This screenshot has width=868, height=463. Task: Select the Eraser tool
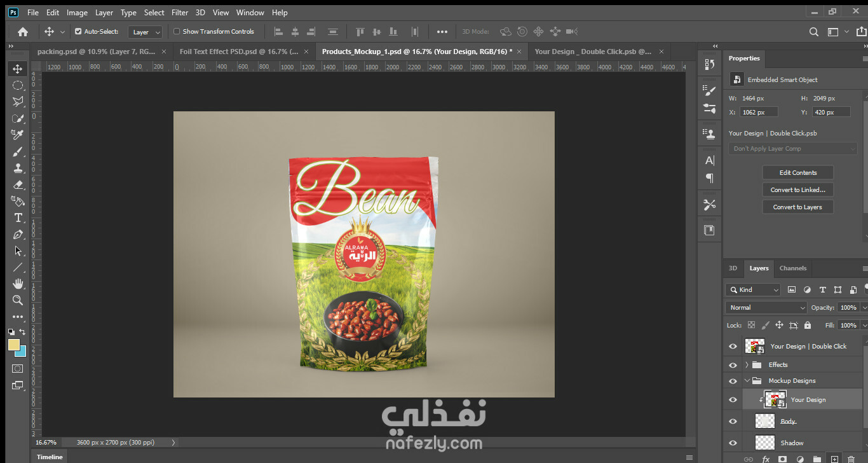pyautogui.click(x=18, y=184)
